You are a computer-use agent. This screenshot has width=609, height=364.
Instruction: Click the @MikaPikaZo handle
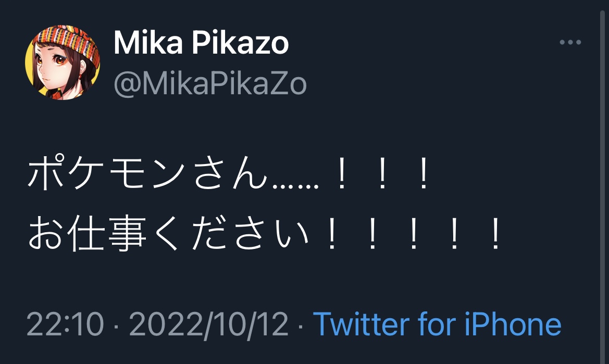[x=210, y=83]
